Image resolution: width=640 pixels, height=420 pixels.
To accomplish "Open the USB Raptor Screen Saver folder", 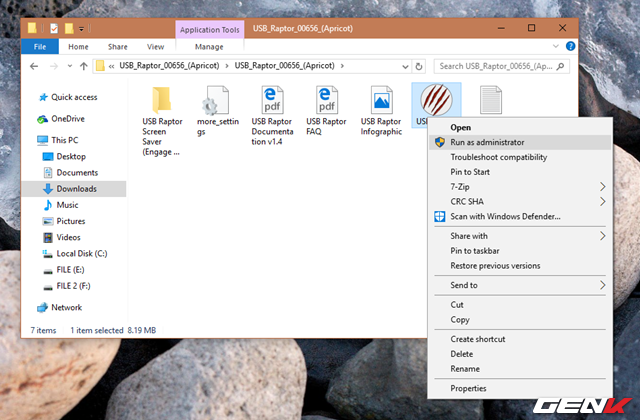I will 162,121.
